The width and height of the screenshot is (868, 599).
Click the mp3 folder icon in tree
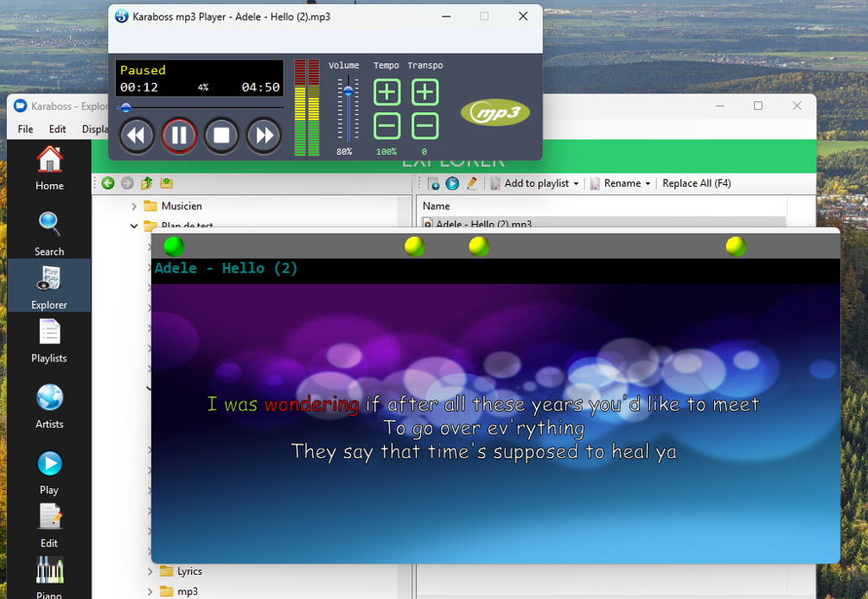[x=166, y=591]
